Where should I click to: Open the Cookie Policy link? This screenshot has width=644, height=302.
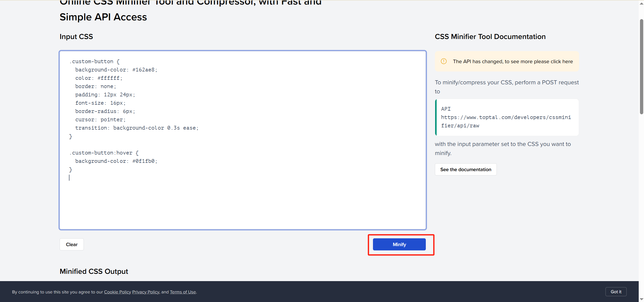click(118, 292)
